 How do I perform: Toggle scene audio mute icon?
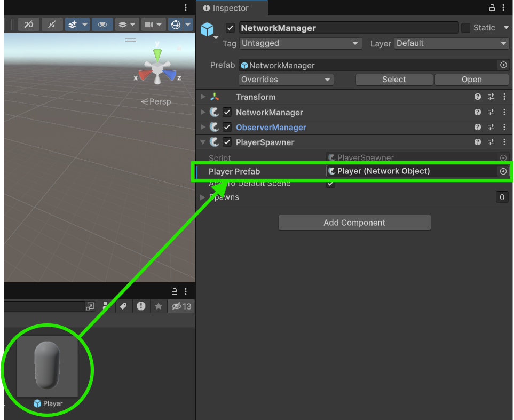click(52, 25)
